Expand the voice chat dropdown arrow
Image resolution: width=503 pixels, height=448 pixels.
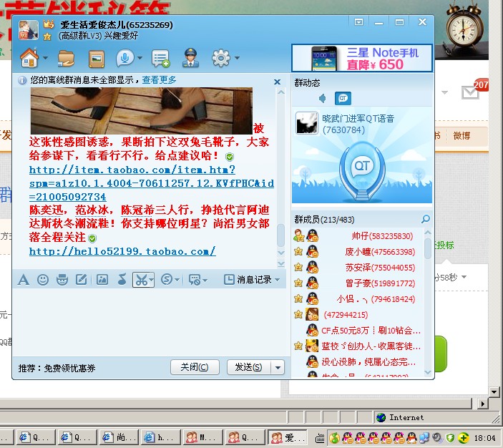click(x=140, y=58)
